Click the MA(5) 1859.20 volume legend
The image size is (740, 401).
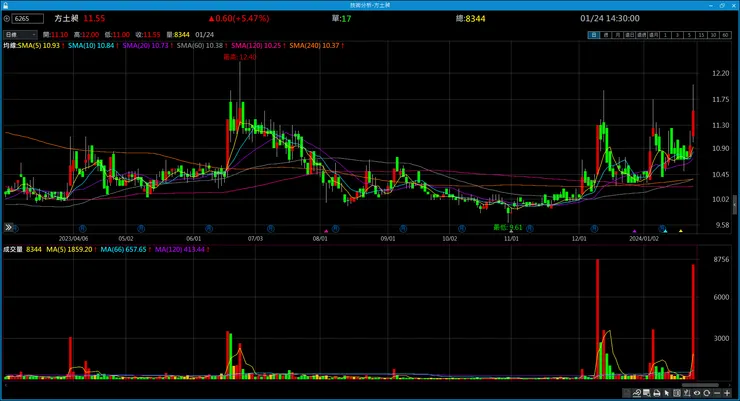tap(71, 249)
